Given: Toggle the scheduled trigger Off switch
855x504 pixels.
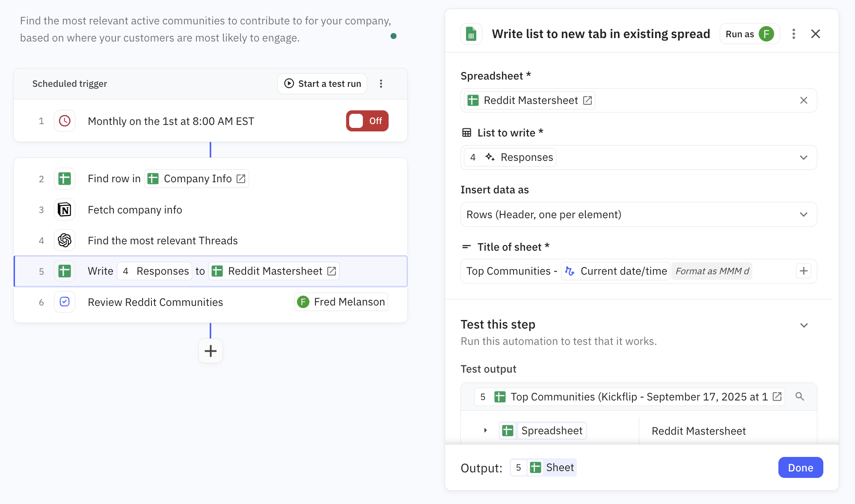Looking at the screenshot, I should tap(367, 121).
